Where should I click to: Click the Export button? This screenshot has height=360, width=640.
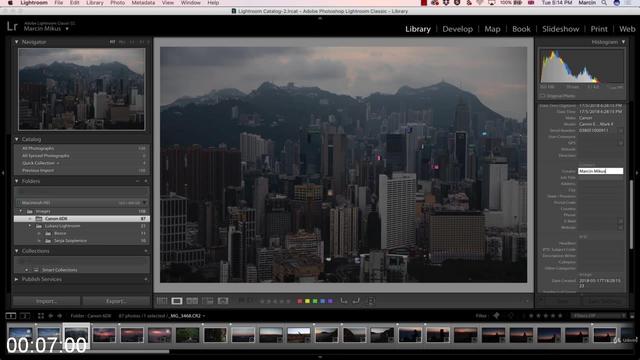pyautogui.click(x=116, y=301)
